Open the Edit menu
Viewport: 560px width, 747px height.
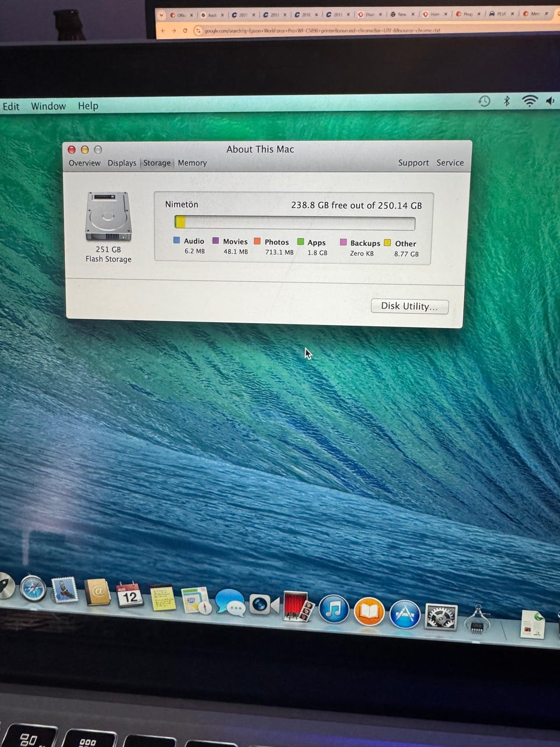click(x=11, y=106)
